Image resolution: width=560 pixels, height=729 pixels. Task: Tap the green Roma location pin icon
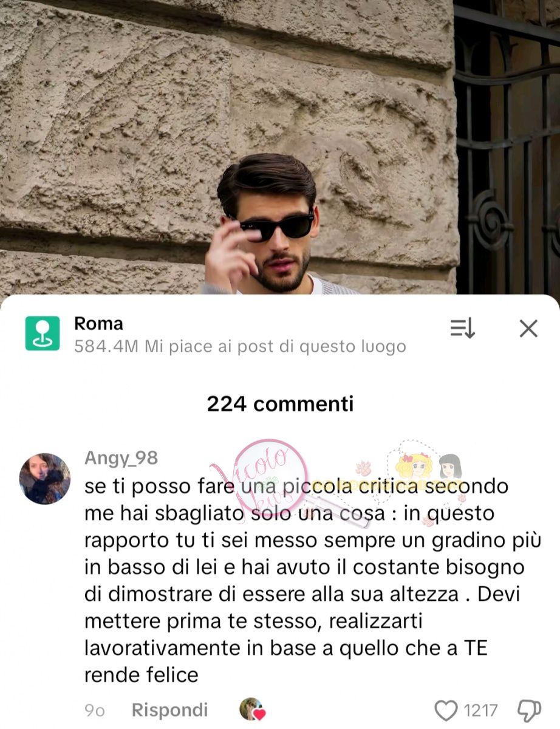click(43, 333)
